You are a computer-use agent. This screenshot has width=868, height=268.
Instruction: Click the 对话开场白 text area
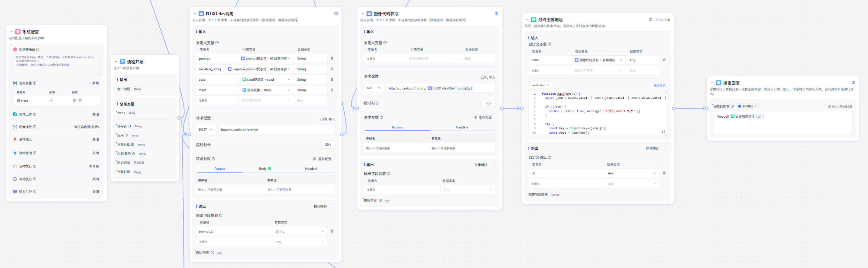coord(56,64)
